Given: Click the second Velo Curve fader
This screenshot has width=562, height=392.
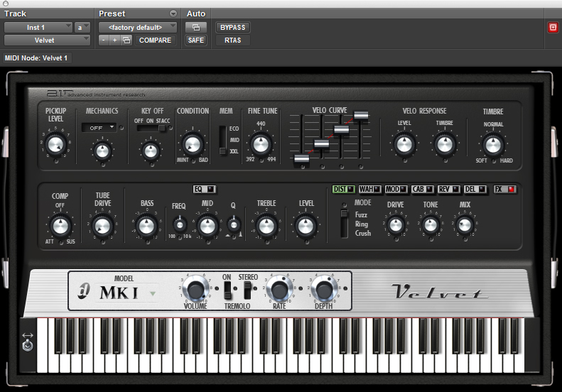Looking at the screenshot, I should click(x=322, y=143).
